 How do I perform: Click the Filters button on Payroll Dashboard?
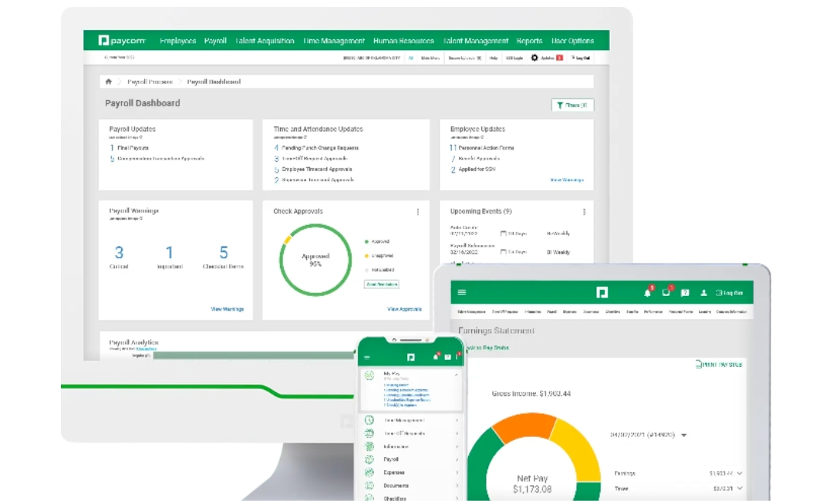coord(572,106)
